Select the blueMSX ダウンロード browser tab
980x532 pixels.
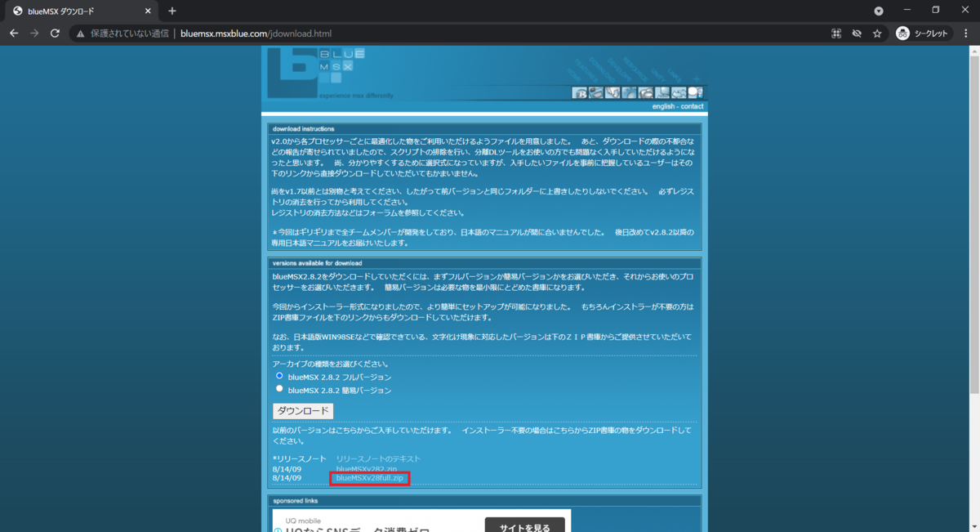coord(80,11)
